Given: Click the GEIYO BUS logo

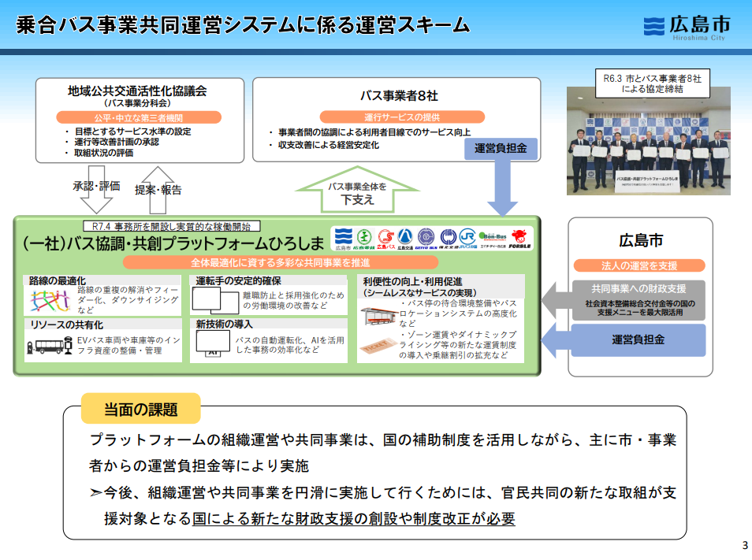Looking at the screenshot, I should coord(426,238).
